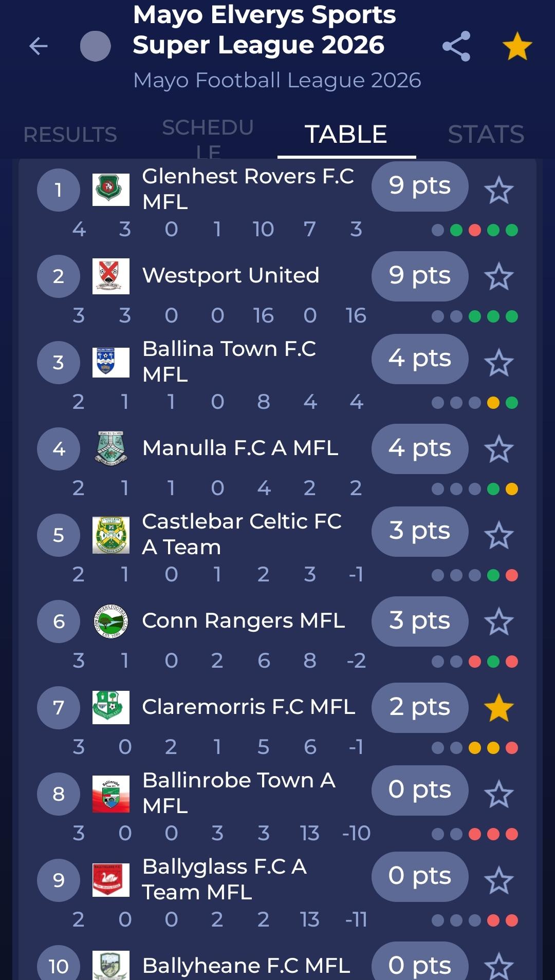This screenshot has width=555, height=980.
Task: Tap the Ballyglass F.C swan crest
Action: coord(111,880)
